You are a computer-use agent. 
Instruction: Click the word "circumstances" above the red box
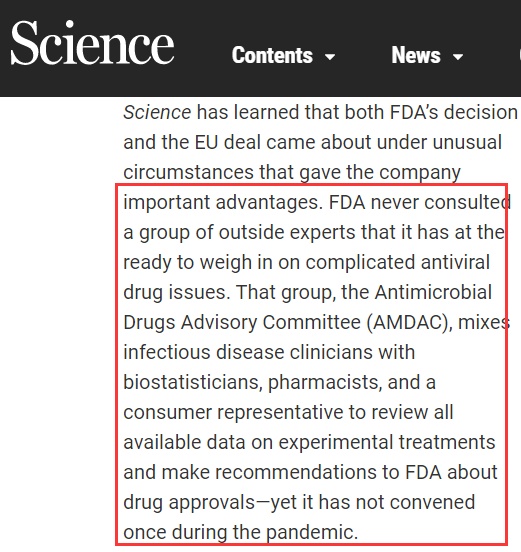coord(188,172)
